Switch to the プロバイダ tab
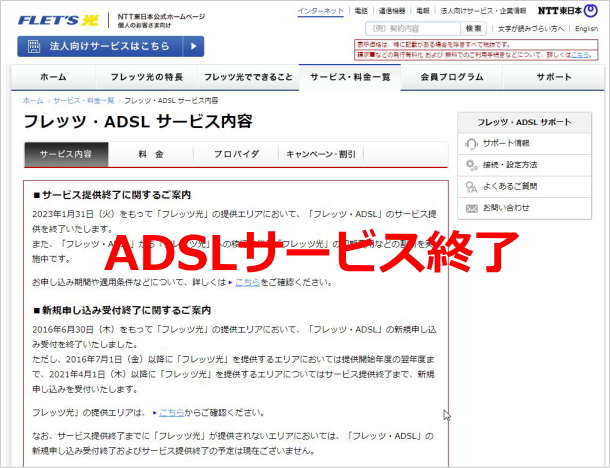Screen dimensions: 610x468 pyautogui.click(x=236, y=154)
